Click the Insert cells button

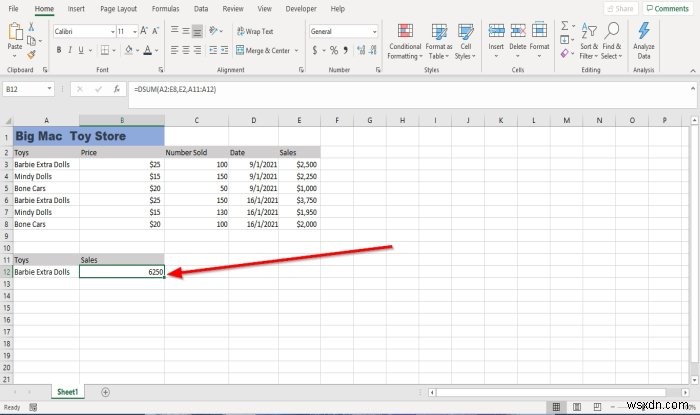click(x=496, y=41)
